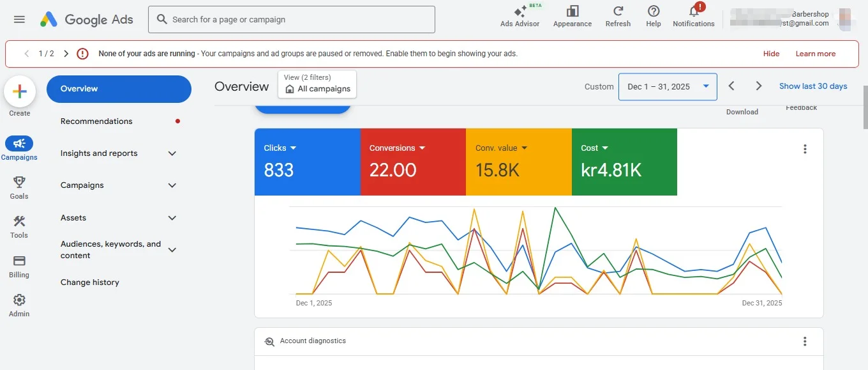Select Recommendations in navigation
Viewport: 868px width, 370px height.
(96, 121)
